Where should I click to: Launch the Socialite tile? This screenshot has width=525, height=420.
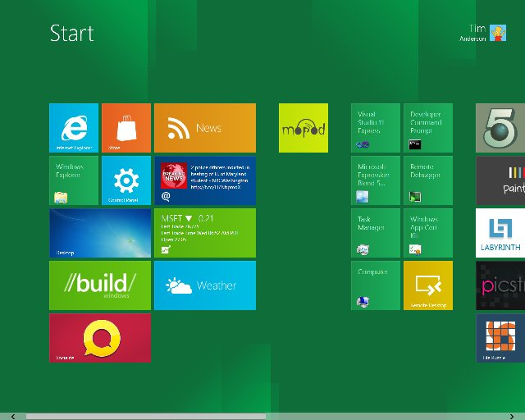[x=100, y=338]
